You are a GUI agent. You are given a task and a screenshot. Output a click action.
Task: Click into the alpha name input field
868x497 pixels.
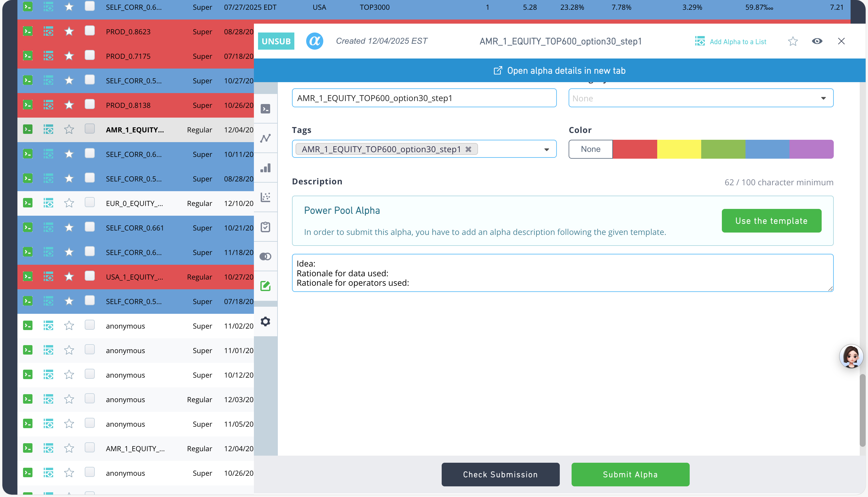[424, 98]
